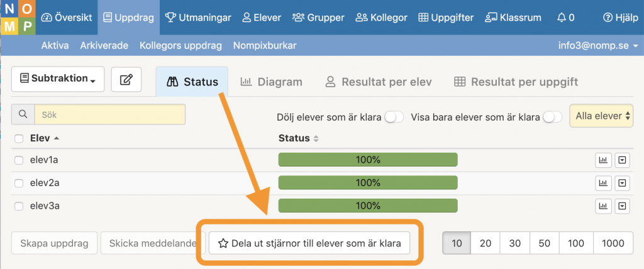This screenshot has width=644, height=269.
Task: Check the checkbox for elev2a
Action: [x=19, y=183]
